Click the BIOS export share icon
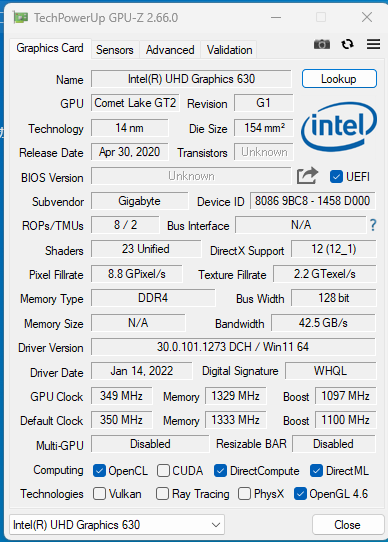Image resolution: width=388 pixels, height=542 pixels. pyautogui.click(x=307, y=176)
